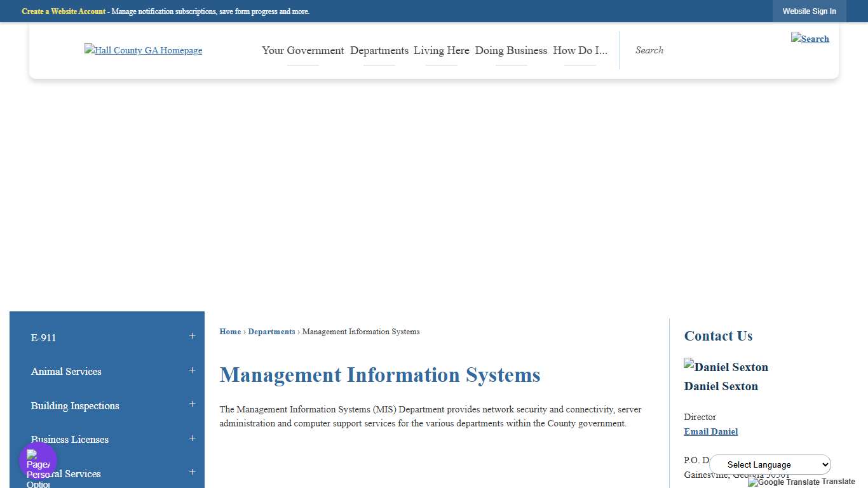Expand the Personal Services section

[x=192, y=472]
